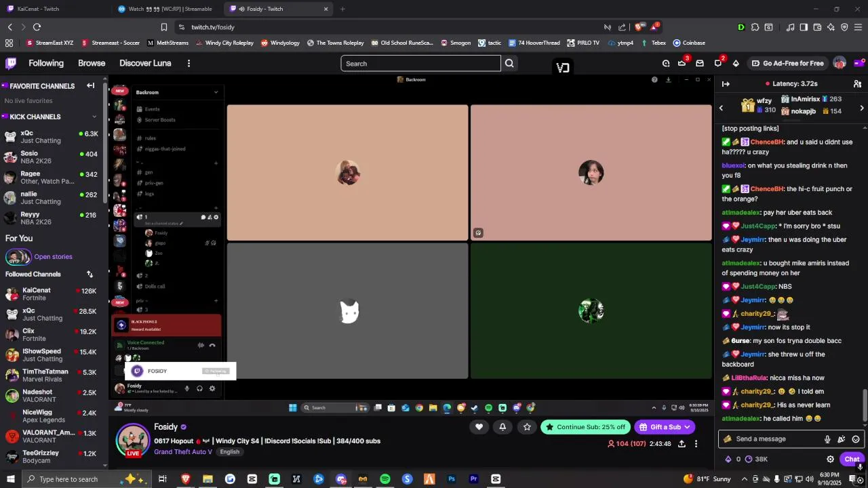Open stories link under For You
Viewport: 868px width, 488px height.
click(53, 257)
